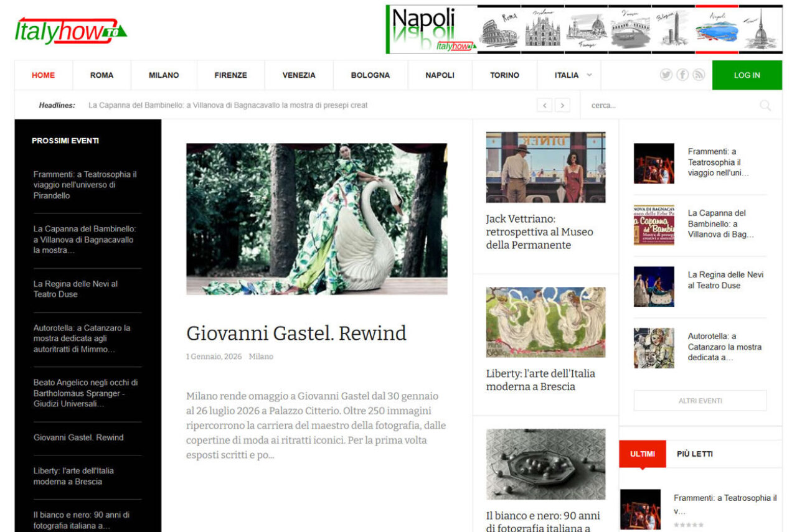
Task: Show the next headline
Action: tap(562, 105)
